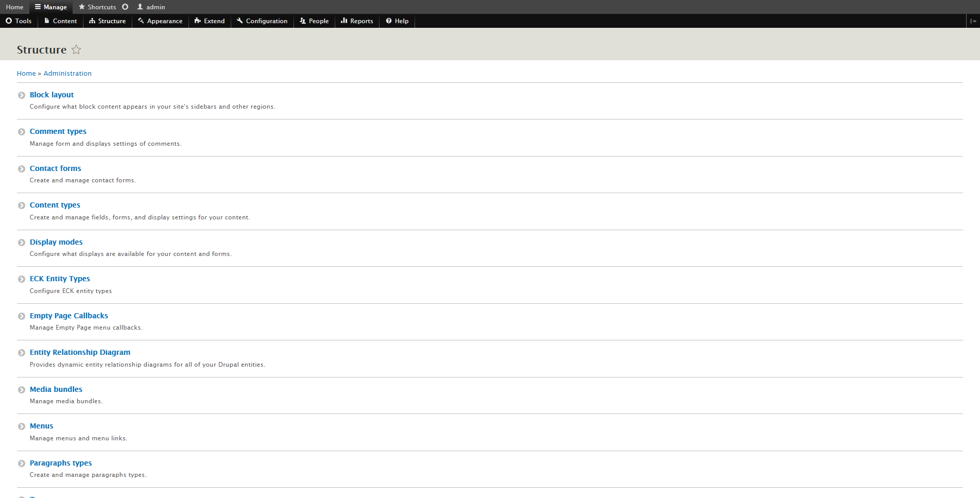The image size is (980, 498).
Task: Open Paragraphs types page
Action: pyautogui.click(x=61, y=463)
